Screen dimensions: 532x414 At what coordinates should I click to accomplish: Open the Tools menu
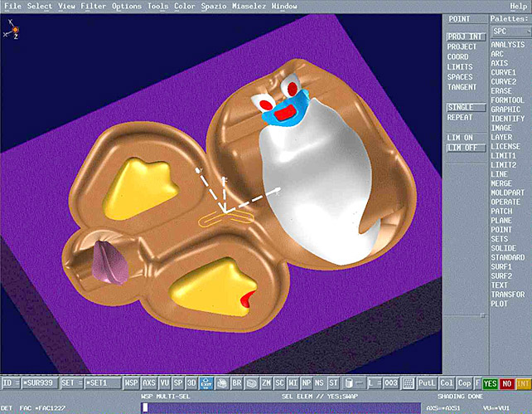point(157,6)
